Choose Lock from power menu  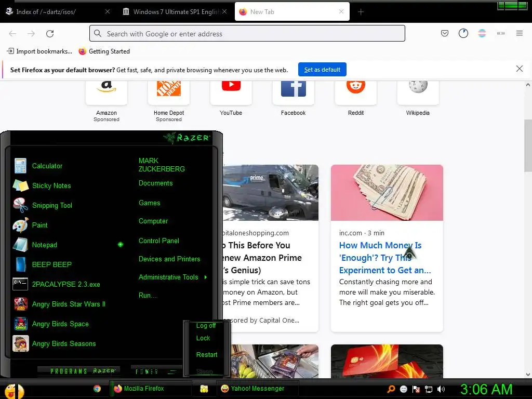point(203,338)
